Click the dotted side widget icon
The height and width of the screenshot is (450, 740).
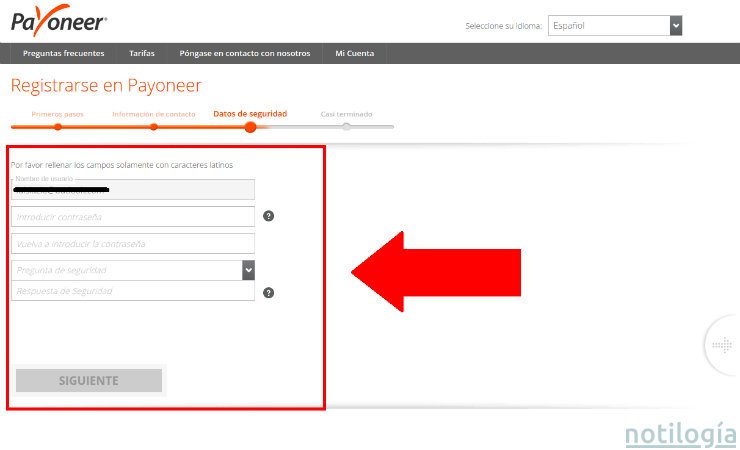click(722, 345)
